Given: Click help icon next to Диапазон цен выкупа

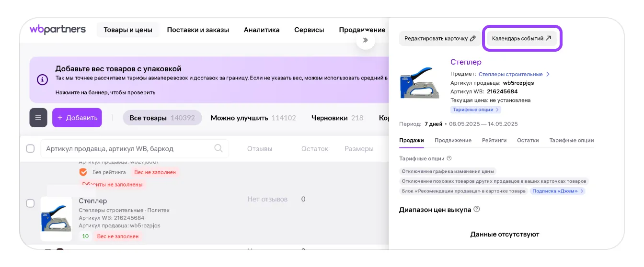Looking at the screenshot, I should [477, 210].
